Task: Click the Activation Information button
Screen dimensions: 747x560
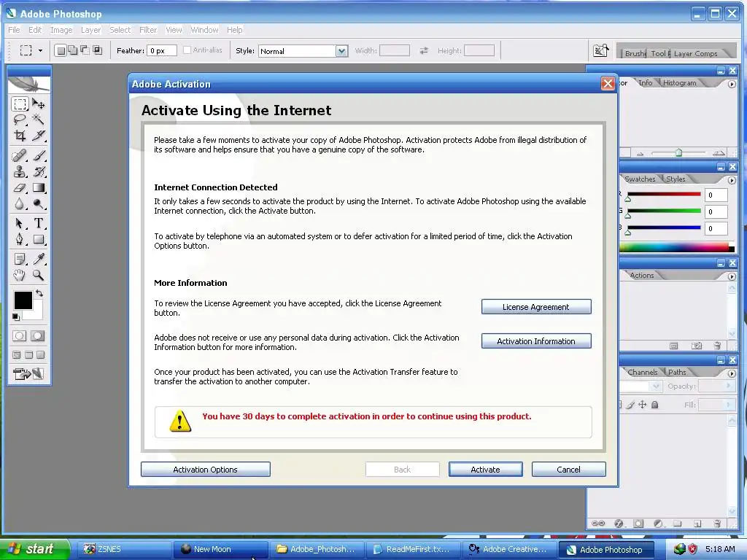Action: click(536, 341)
